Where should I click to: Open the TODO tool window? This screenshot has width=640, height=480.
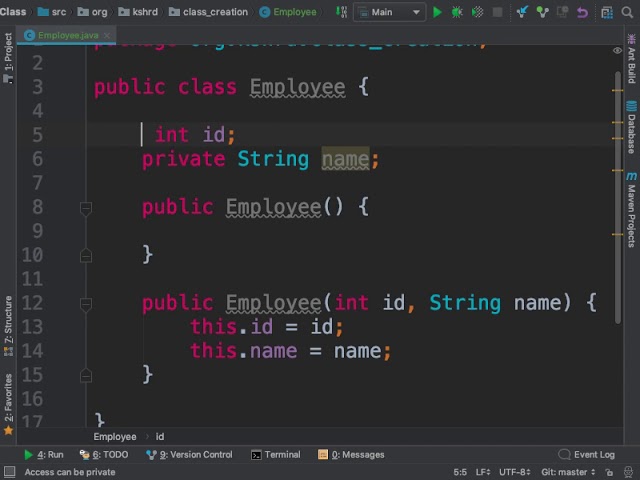[x=104, y=455]
